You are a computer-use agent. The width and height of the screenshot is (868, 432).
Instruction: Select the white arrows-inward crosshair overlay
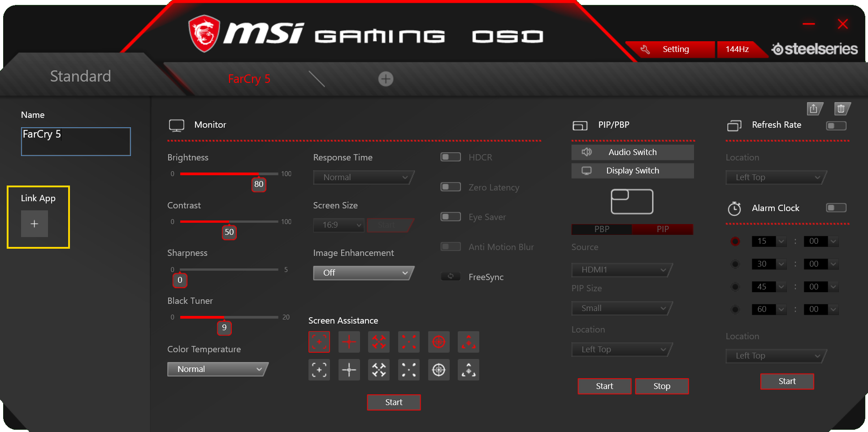379,370
